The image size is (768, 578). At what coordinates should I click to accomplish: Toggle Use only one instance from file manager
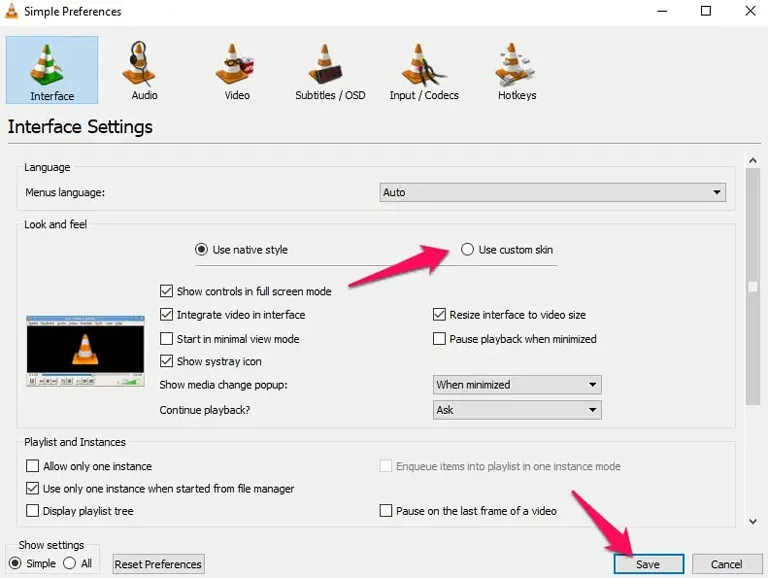click(x=32, y=488)
